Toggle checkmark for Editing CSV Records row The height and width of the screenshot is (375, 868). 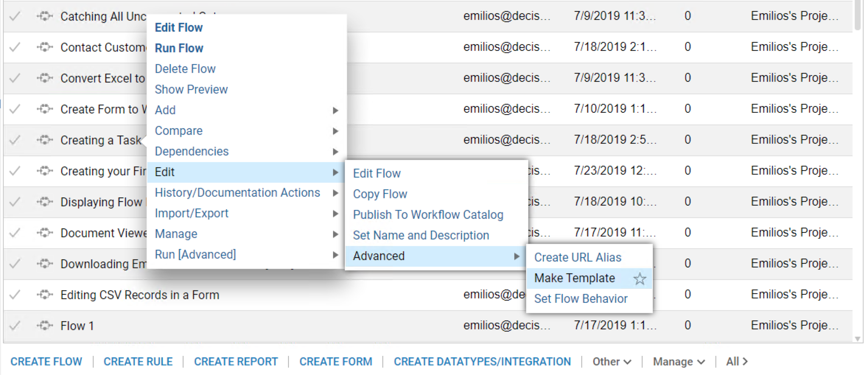coord(15,295)
